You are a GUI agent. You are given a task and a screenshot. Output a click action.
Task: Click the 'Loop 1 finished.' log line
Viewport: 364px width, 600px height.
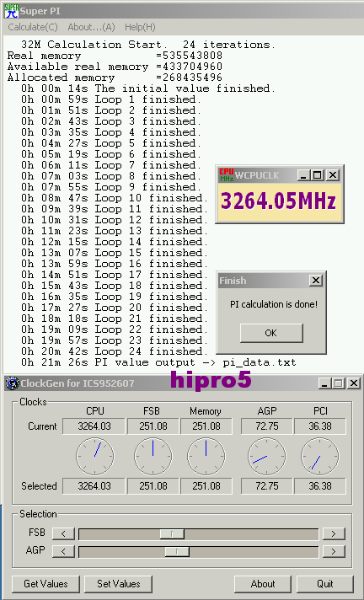click(x=111, y=99)
